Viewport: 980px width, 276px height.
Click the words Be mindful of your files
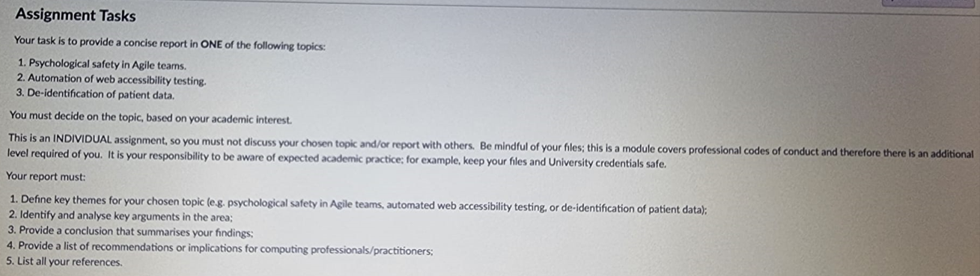pos(531,150)
